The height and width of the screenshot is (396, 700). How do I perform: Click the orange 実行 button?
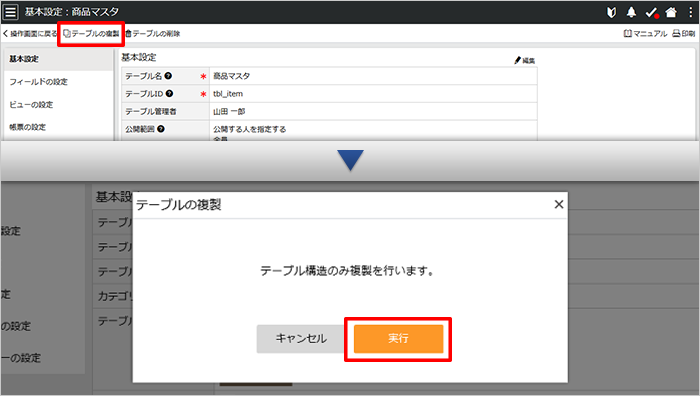click(x=398, y=339)
